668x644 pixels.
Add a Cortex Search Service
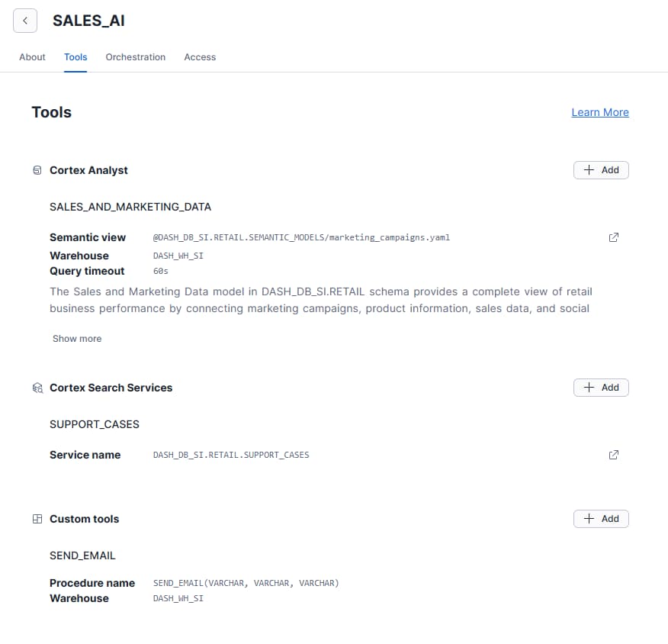point(601,388)
